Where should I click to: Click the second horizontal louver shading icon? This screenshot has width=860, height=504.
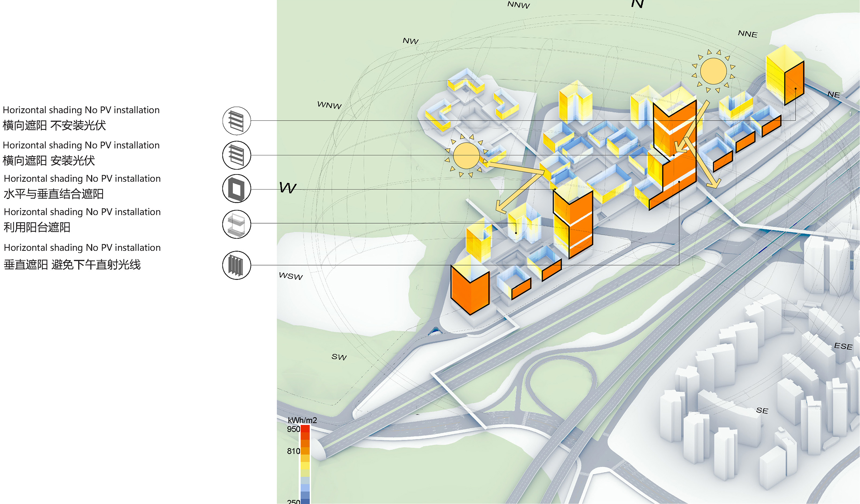236,155
